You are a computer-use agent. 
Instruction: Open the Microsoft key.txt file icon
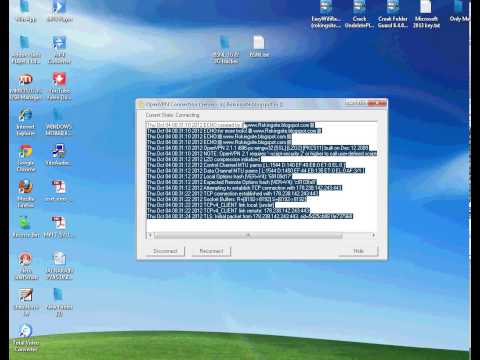(x=426, y=14)
